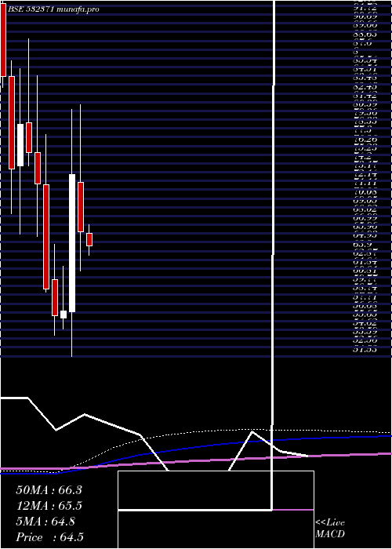The image size is (392, 549).
Task: Select the tallest white candlestick body
Action: 72,243
